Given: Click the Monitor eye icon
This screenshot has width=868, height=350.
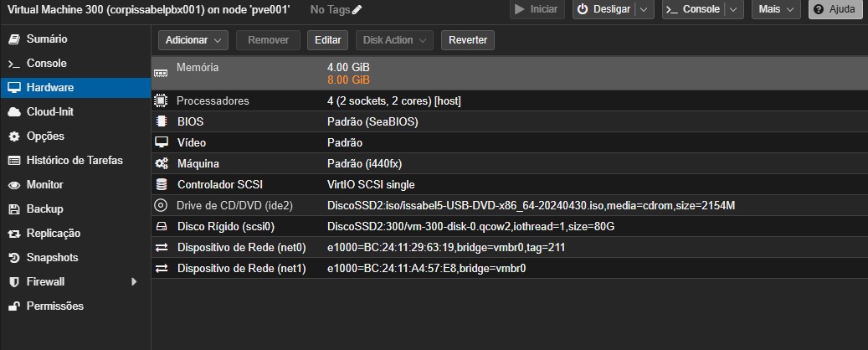Looking at the screenshot, I should 13,185.
